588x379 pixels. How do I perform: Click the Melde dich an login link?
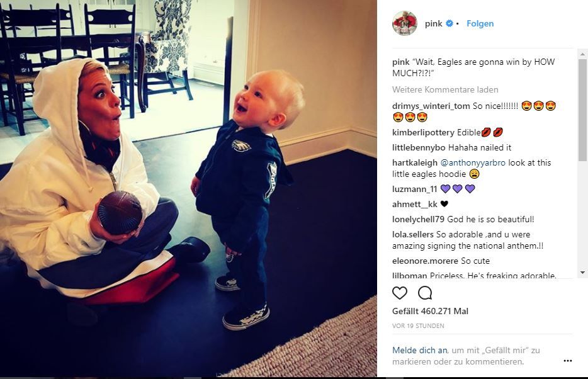pyautogui.click(x=420, y=350)
